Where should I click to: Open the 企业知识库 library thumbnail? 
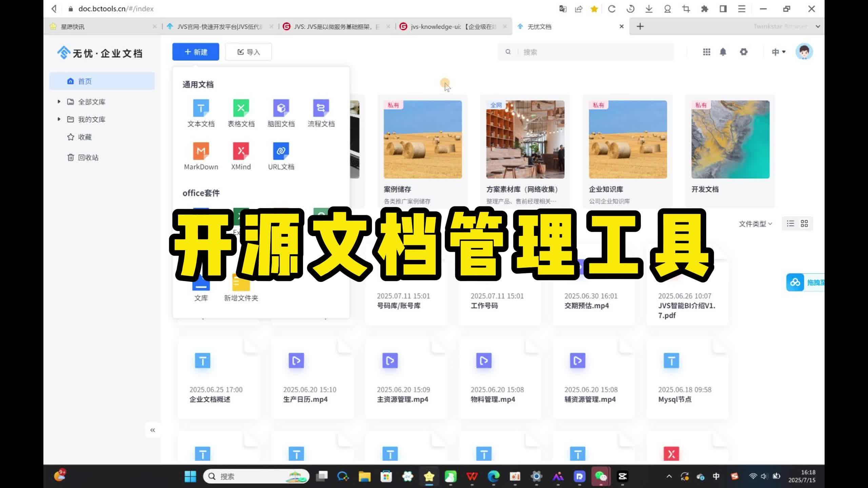tap(628, 139)
